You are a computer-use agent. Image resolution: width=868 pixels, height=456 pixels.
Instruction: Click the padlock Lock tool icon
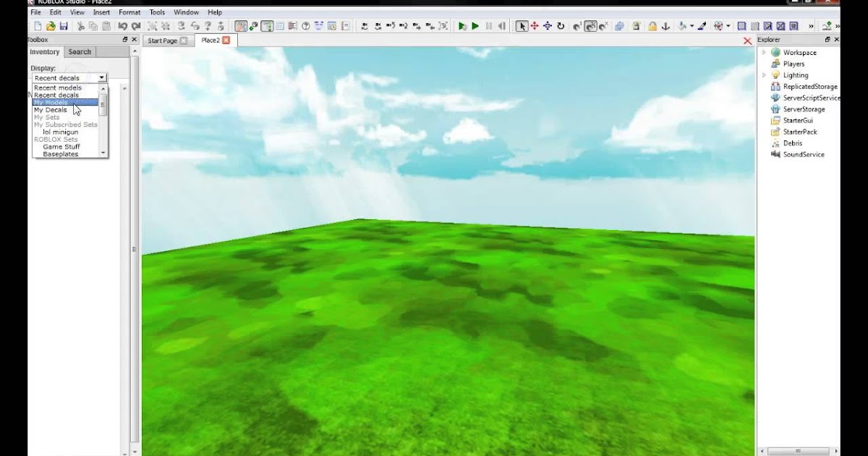coord(652,26)
